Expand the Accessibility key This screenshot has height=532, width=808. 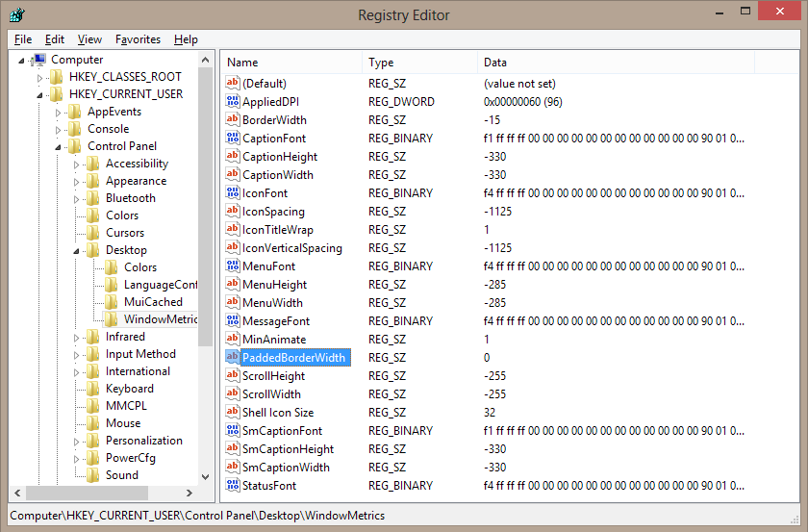[x=76, y=165]
